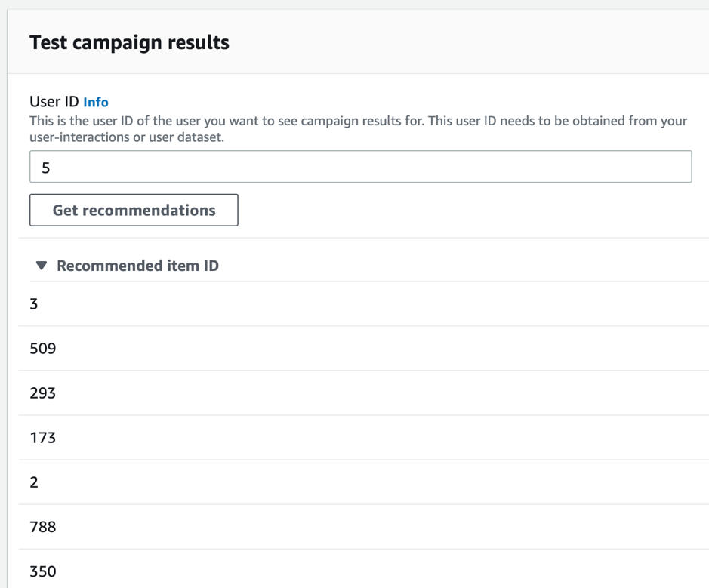Click the row showing item 788
The width and height of the screenshot is (709, 588).
pyautogui.click(x=43, y=526)
